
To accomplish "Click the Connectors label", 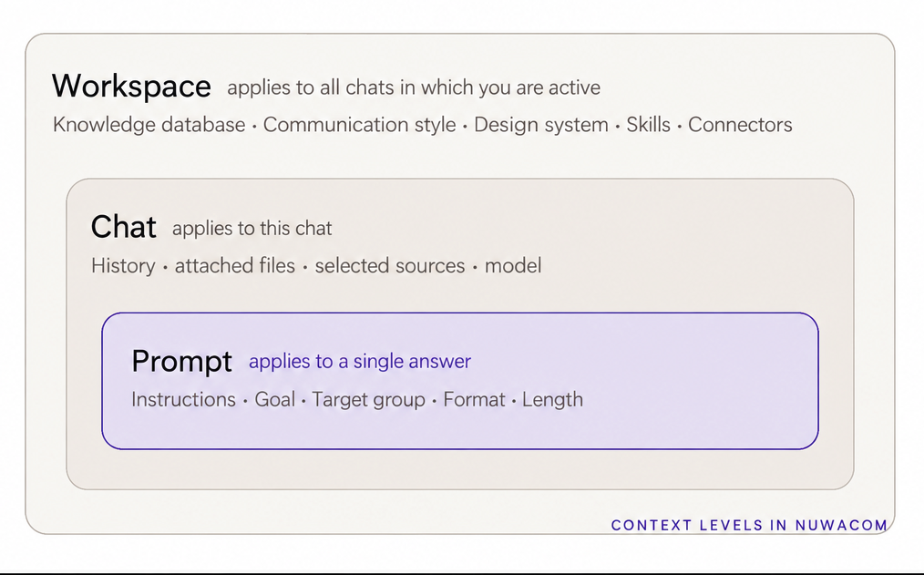I will coord(740,125).
